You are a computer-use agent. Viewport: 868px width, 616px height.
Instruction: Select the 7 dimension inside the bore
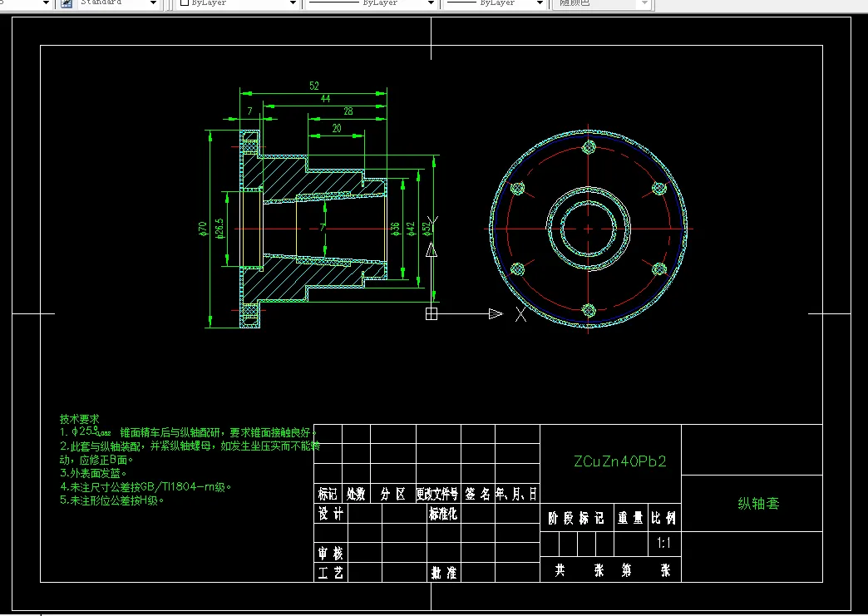click(x=323, y=228)
